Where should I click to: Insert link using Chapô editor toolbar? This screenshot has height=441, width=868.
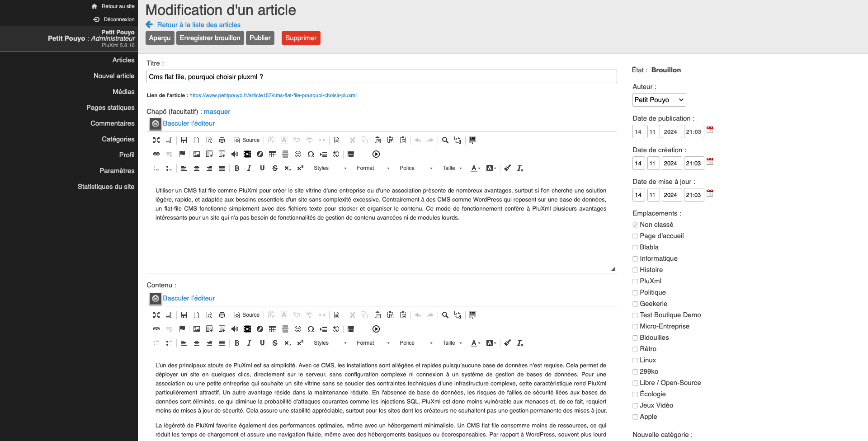156,154
